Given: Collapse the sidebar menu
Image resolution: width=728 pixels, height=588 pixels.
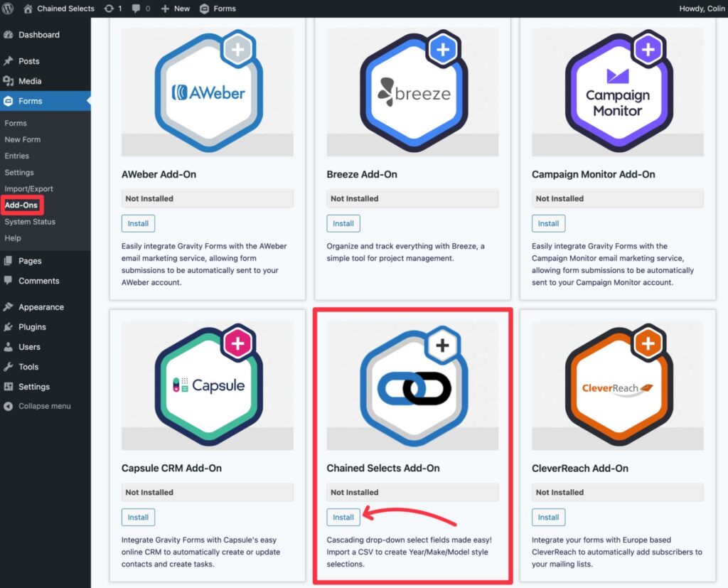Looking at the screenshot, I should pos(44,406).
